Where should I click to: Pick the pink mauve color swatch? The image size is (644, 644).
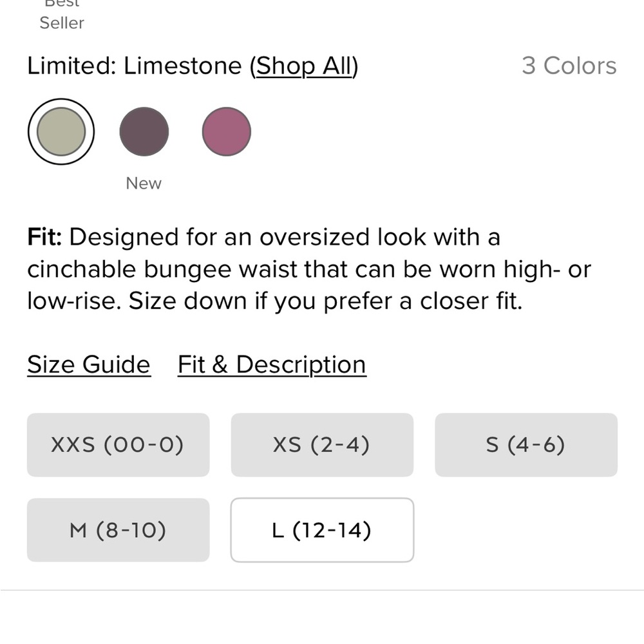click(226, 131)
